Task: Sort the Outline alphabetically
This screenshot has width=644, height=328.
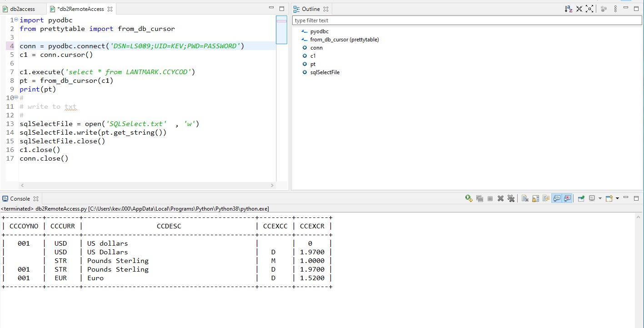Action: (x=569, y=9)
